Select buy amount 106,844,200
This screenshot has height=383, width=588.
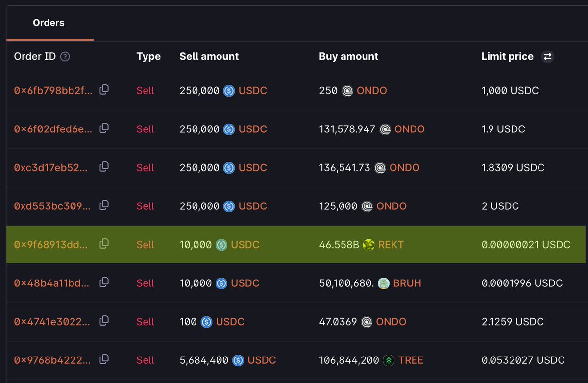[349, 360]
